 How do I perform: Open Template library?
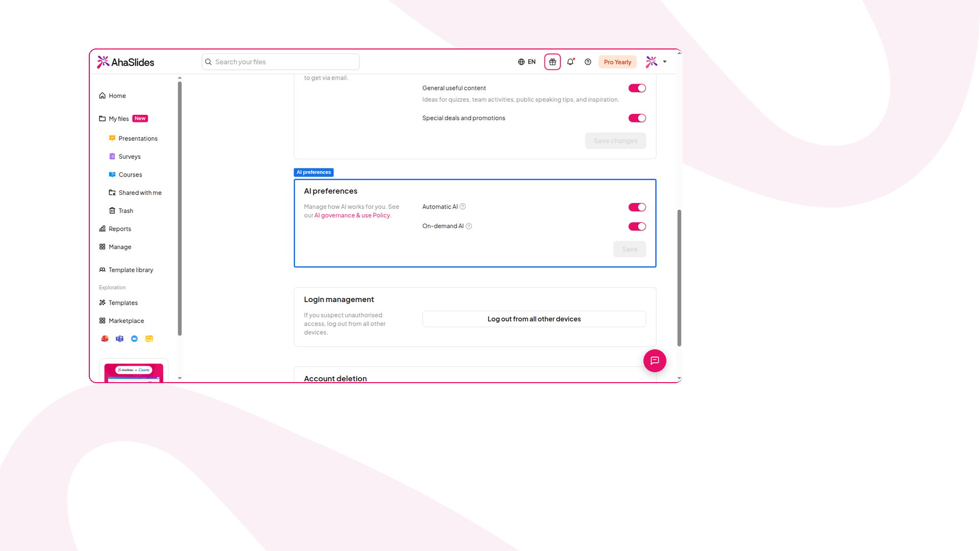pos(126,270)
